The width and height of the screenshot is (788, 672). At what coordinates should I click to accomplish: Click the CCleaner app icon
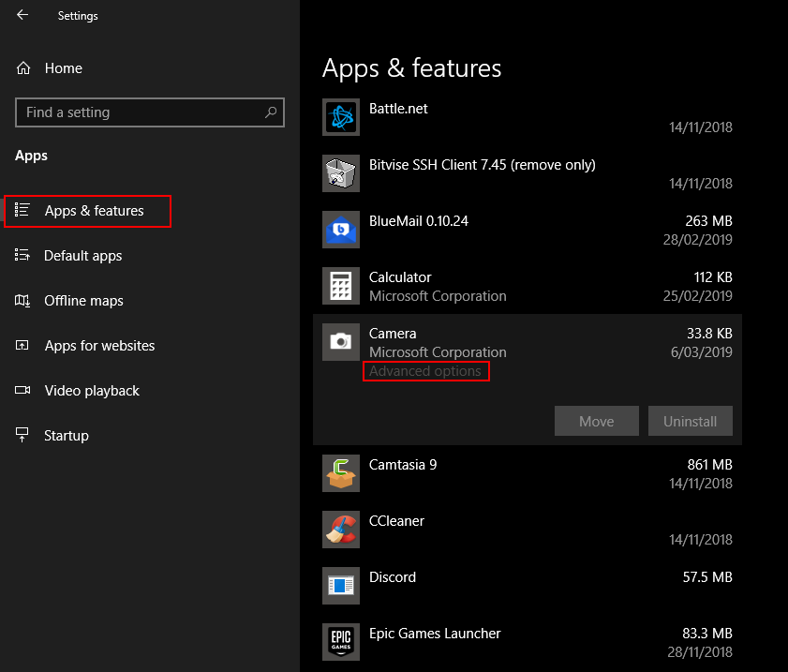coord(341,530)
